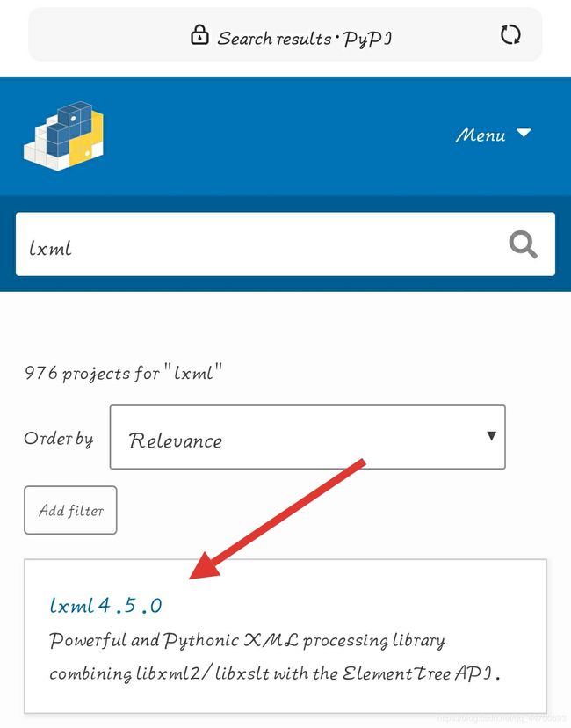Click the magnifying glass search icon

click(x=523, y=244)
